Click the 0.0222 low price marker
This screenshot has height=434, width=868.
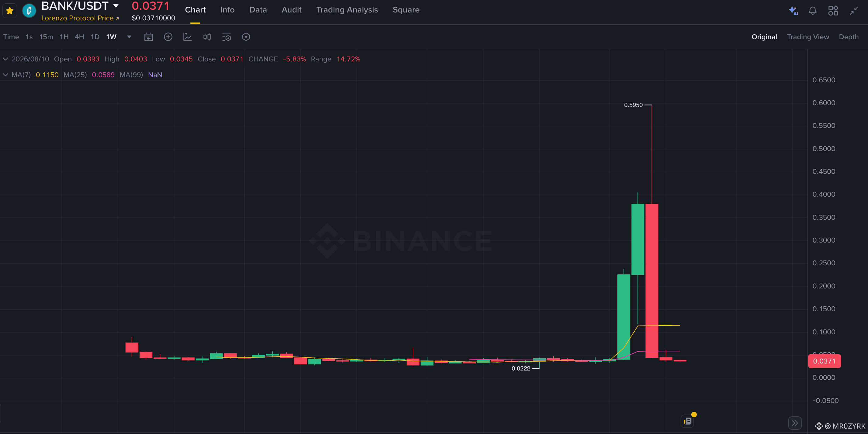(521, 368)
